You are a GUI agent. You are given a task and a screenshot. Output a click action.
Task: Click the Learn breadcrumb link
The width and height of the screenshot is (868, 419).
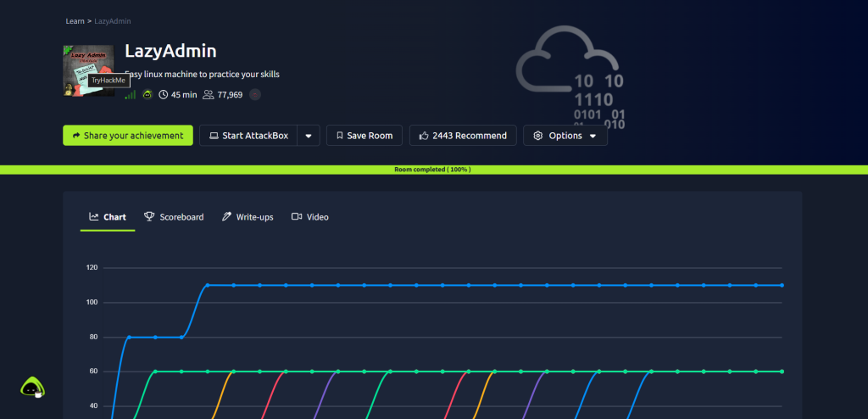click(x=75, y=20)
